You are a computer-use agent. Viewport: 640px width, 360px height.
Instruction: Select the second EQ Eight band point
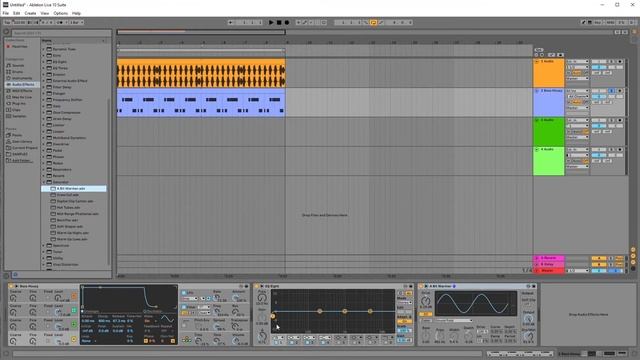tap(320, 311)
